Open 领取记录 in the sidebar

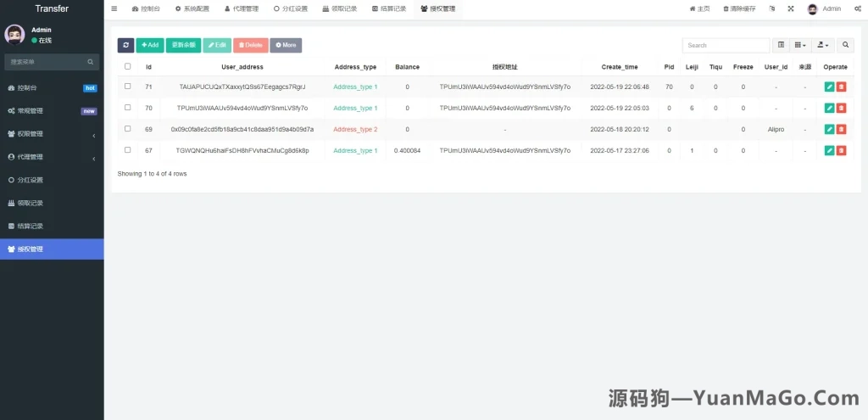coord(52,204)
